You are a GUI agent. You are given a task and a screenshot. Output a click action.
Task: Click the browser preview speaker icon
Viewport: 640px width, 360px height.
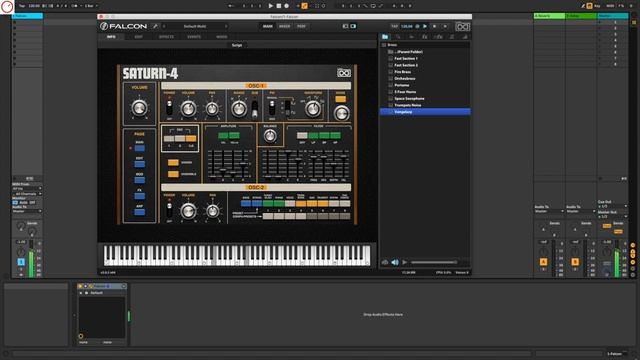click(395, 262)
